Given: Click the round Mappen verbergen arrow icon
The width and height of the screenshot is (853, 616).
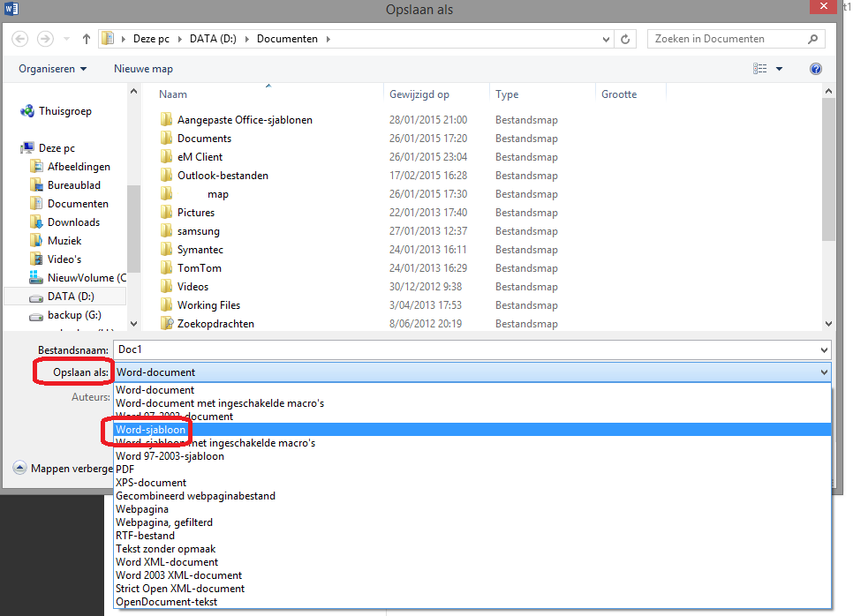Looking at the screenshot, I should 19,468.
